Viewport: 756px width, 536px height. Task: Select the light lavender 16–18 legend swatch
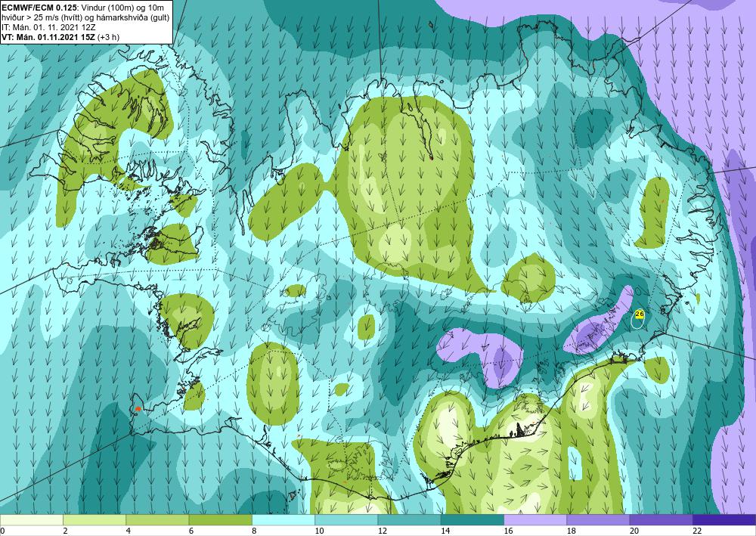click(x=535, y=520)
